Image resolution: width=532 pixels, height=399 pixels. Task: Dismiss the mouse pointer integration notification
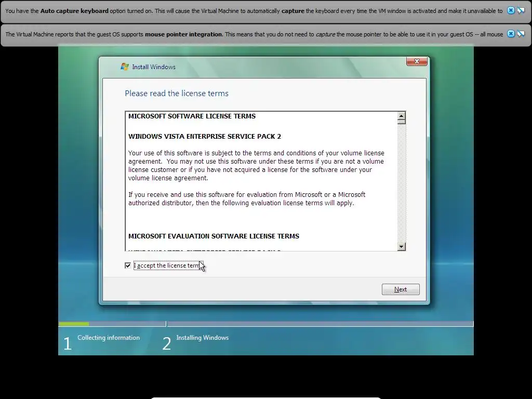511,34
